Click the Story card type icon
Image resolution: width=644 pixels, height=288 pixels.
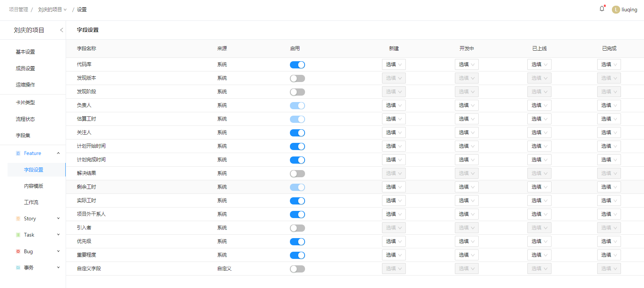(18, 218)
